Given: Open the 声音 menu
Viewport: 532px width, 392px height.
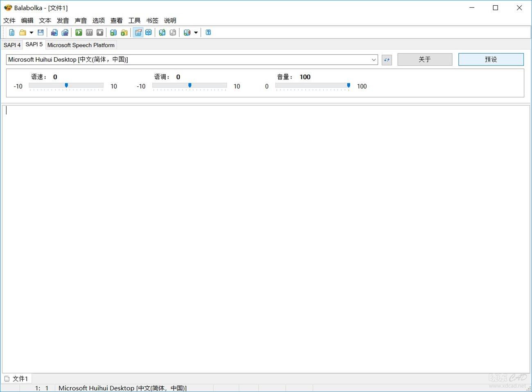Looking at the screenshot, I should tap(81, 20).
